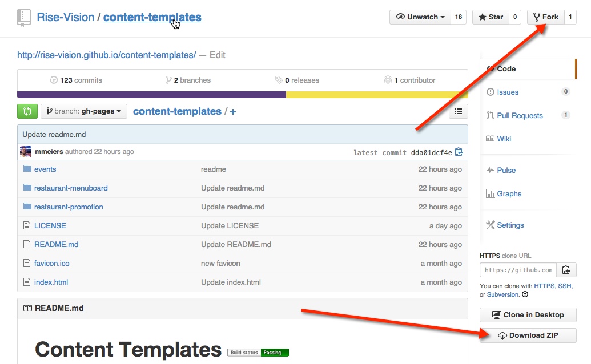This screenshot has width=591, height=364.
Task: Click Clone in Desktop button
Action: [528, 315]
